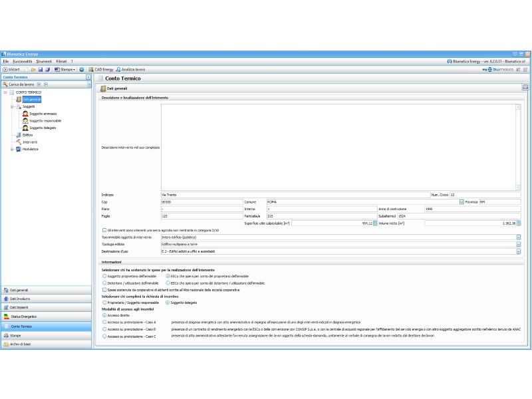The image size is (532, 399).
Task: Open the tree toolbar overflow dropdown arrow
Action: pos(89,84)
